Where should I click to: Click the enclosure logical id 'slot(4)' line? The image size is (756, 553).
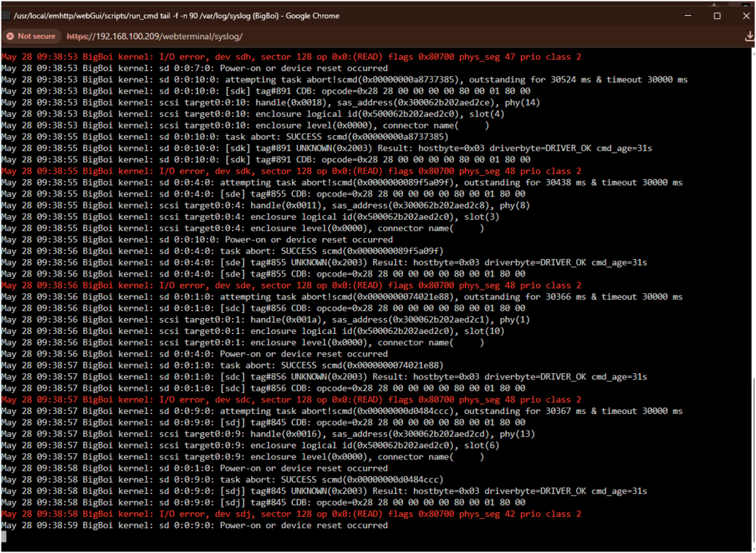click(x=253, y=114)
